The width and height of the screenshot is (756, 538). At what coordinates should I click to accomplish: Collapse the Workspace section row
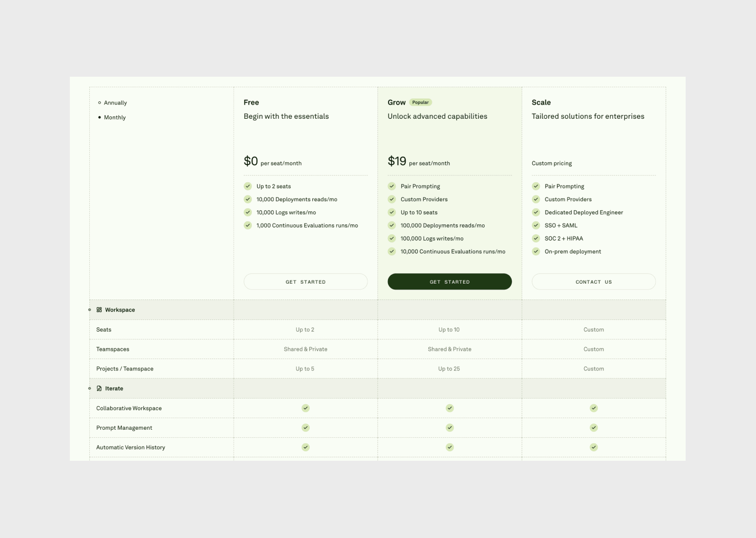[x=90, y=310]
